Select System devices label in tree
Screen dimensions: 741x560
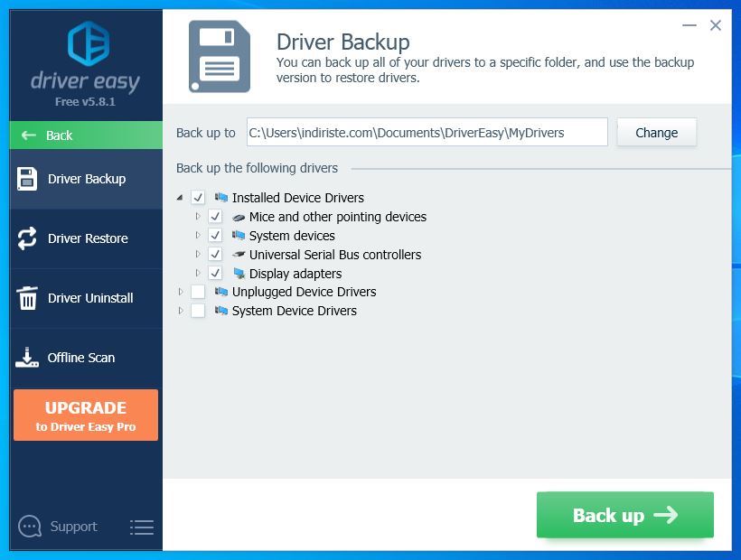pyautogui.click(x=292, y=236)
